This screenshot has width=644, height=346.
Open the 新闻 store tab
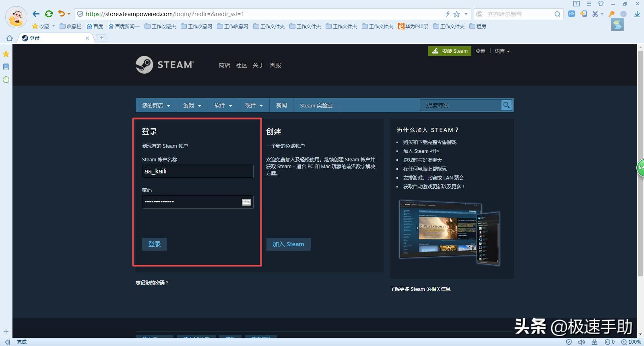281,105
